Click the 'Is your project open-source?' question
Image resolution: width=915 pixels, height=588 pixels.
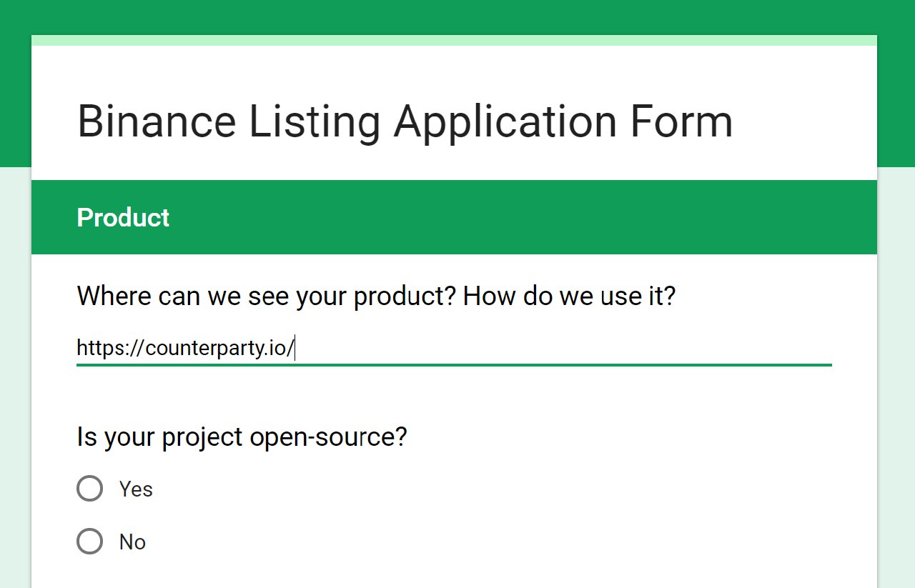242,437
